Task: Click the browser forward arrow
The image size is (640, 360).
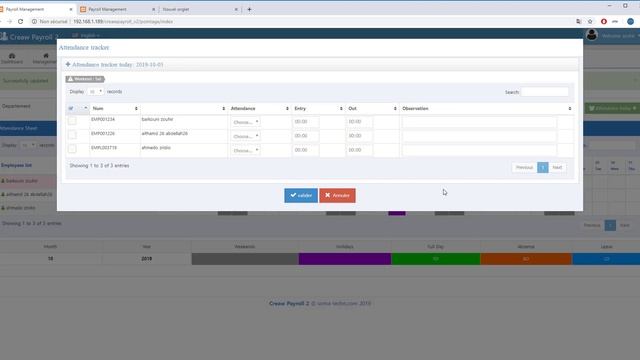Action: click(9, 21)
